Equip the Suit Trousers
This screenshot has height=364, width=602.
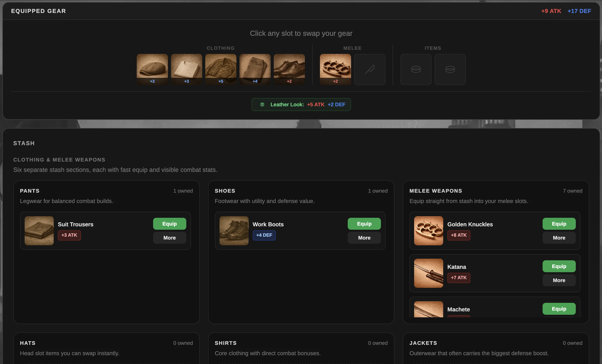pos(169,224)
